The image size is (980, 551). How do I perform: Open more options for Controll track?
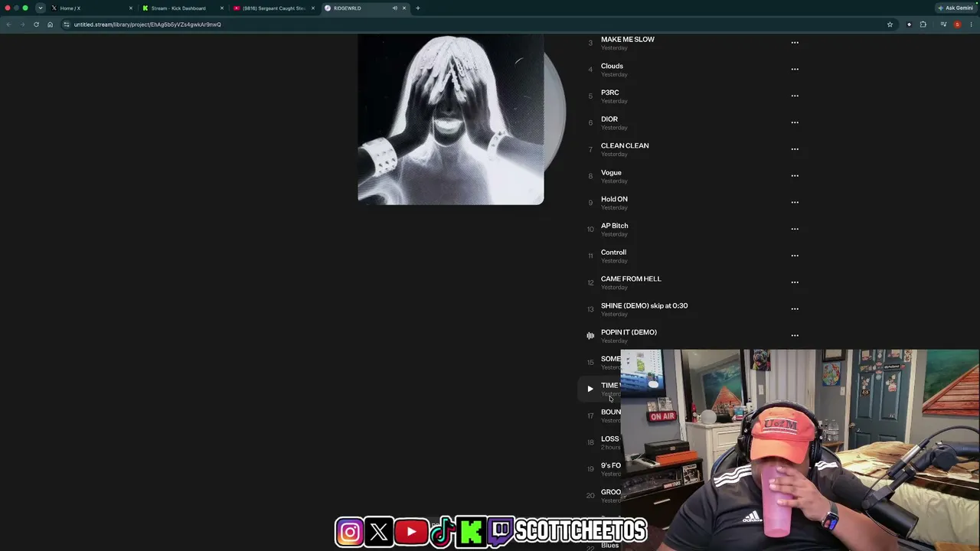pos(795,256)
